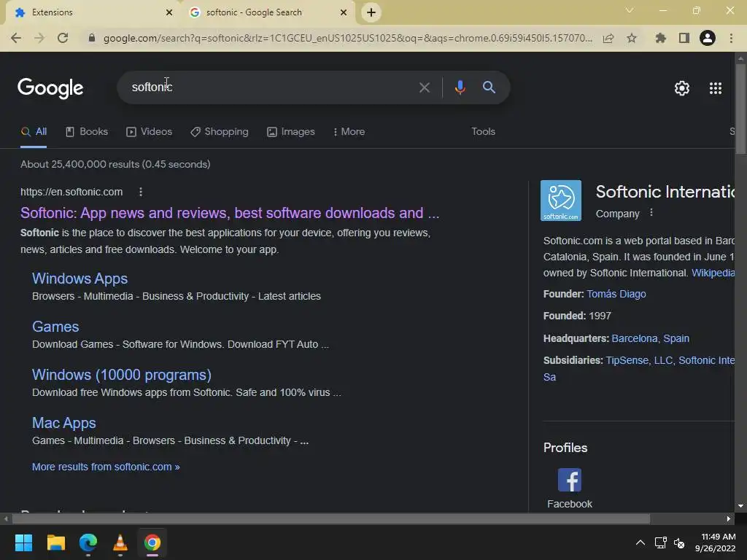
Task: Select the All results tab
Action: tap(34, 132)
